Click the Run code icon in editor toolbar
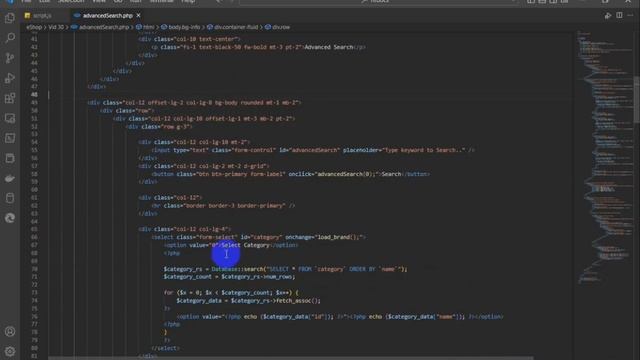This screenshot has height=360, width=640. (x=608, y=16)
